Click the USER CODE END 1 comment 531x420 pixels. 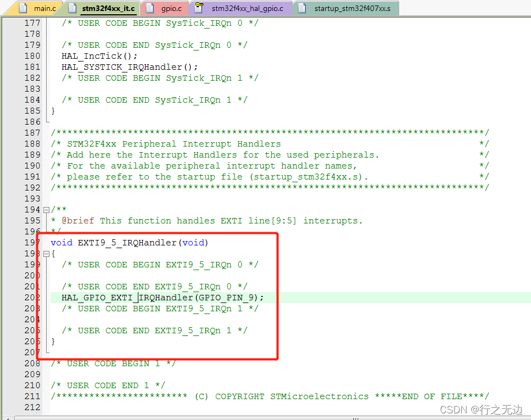click(x=108, y=385)
